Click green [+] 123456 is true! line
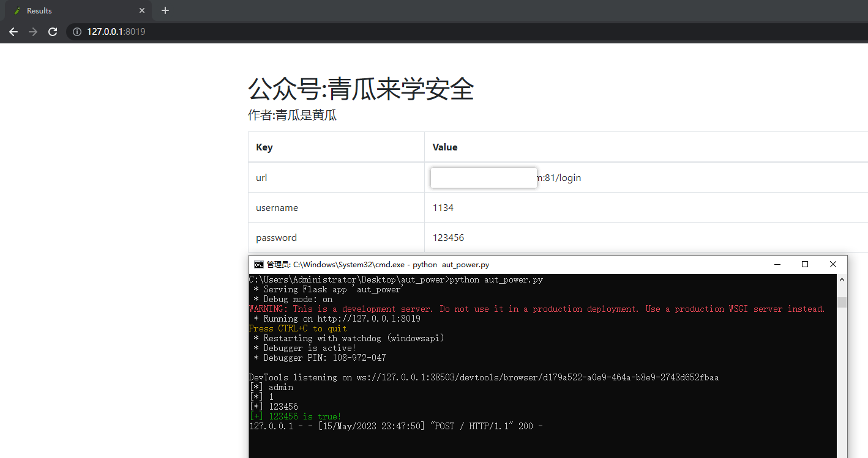Viewport: 868px width, 458px height. pyautogui.click(x=295, y=416)
